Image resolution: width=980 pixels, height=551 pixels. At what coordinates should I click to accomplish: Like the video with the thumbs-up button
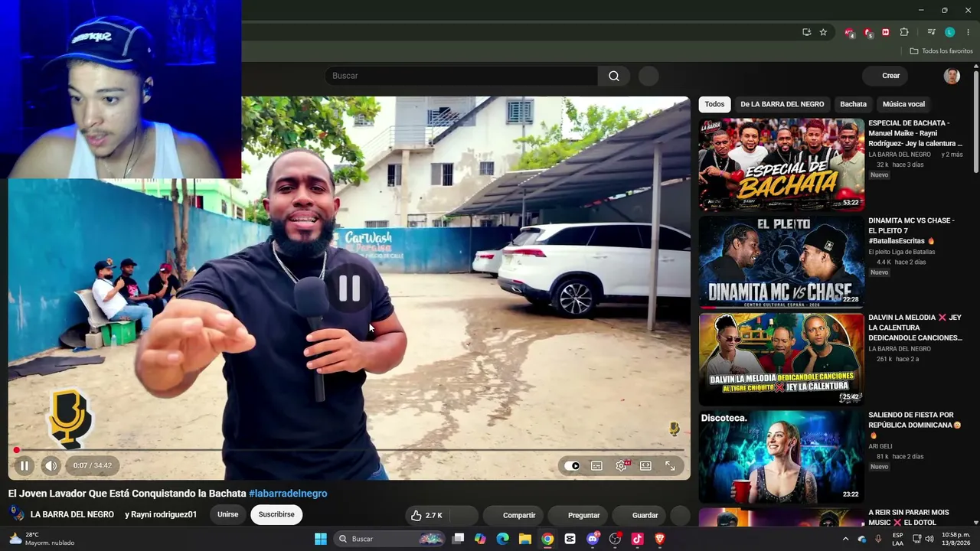tap(426, 516)
